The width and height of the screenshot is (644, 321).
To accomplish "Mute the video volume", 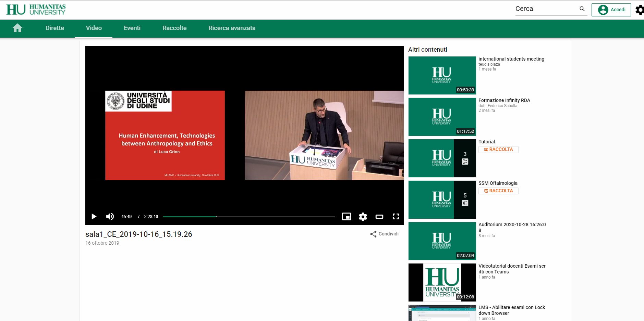I will click(x=110, y=217).
